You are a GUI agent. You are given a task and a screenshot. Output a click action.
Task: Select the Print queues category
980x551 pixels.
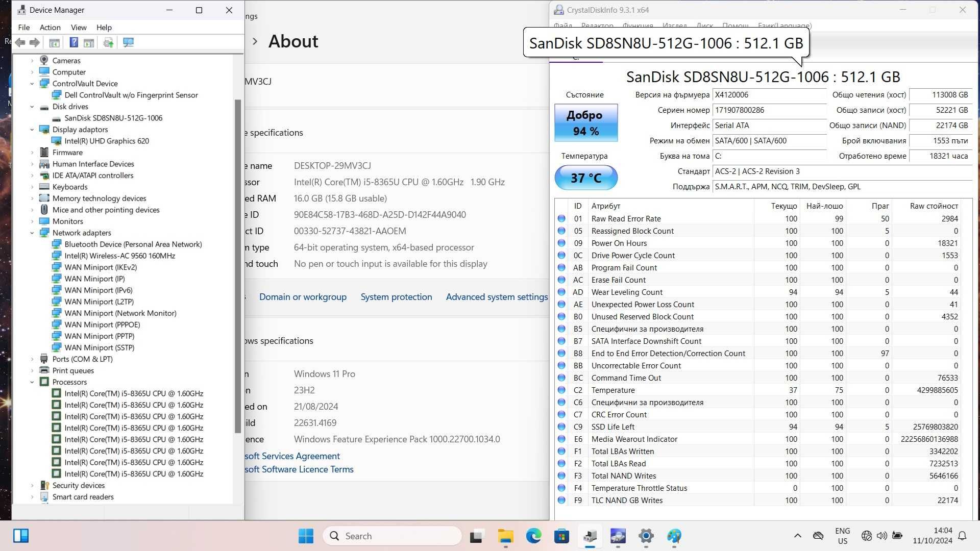[x=73, y=371]
